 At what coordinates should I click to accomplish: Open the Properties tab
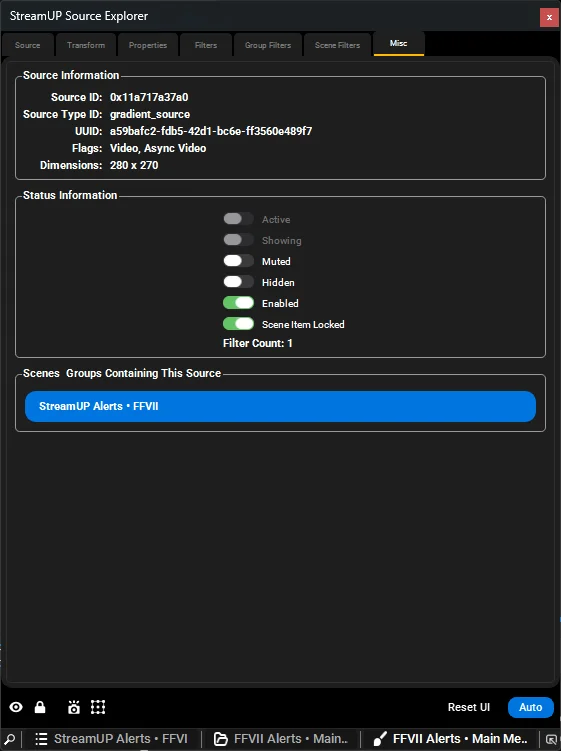click(x=148, y=45)
